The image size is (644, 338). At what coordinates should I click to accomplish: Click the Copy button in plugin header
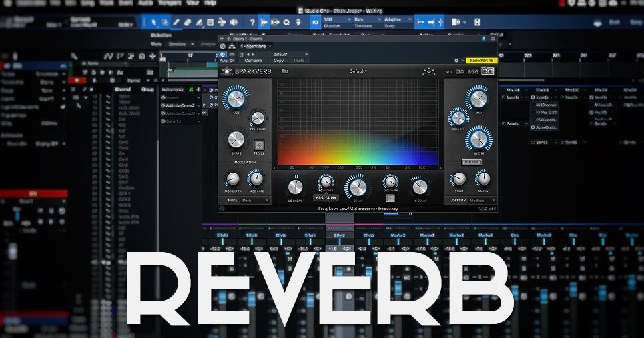pyautogui.click(x=280, y=60)
